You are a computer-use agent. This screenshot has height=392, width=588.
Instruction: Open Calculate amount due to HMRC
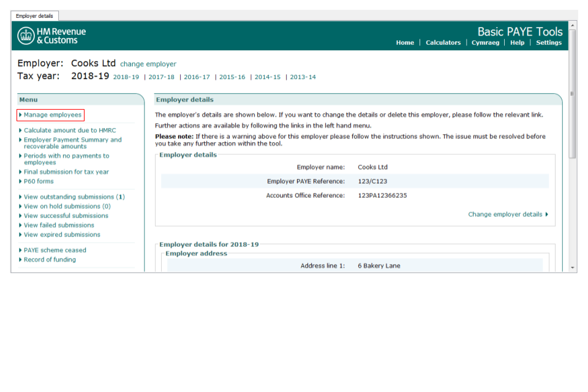point(69,130)
